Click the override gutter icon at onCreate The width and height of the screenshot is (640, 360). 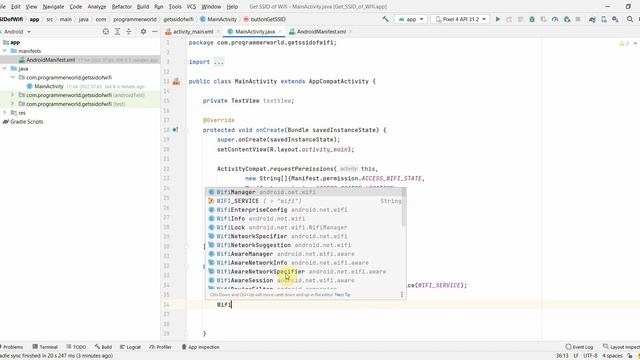[x=175, y=130]
